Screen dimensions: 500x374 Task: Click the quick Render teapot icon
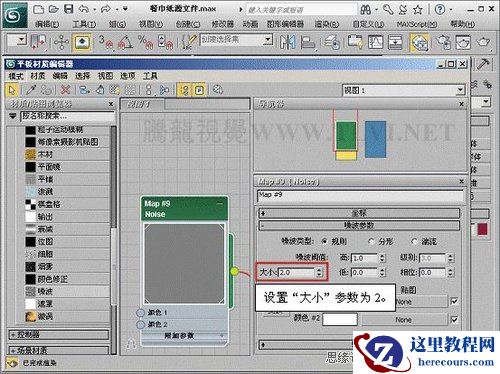click(483, 42)
